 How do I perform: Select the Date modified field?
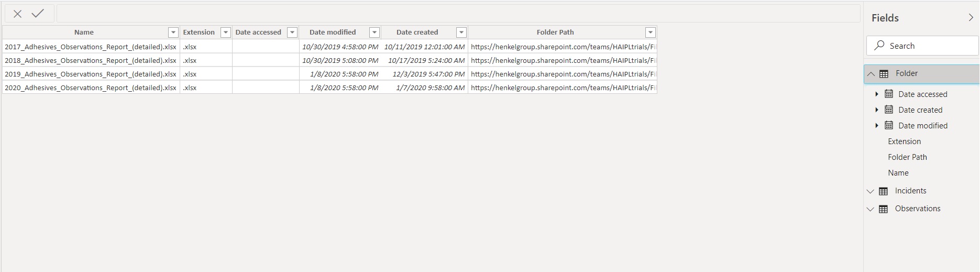point(923,126)
